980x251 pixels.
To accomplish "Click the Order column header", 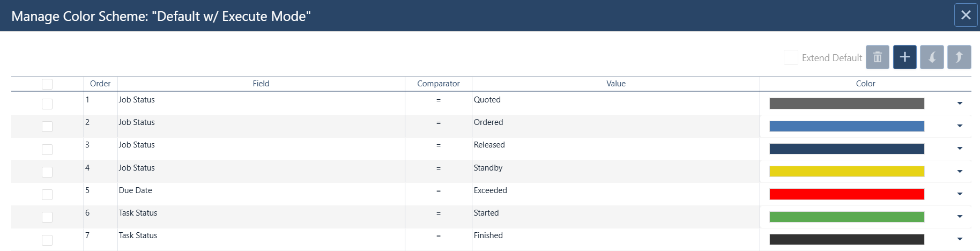I will click(100, 84).
